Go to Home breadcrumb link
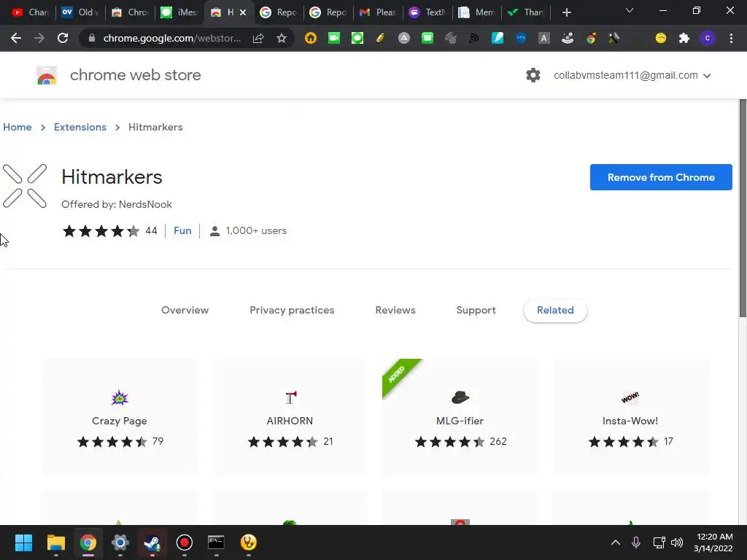This screenshot has height=560, width=747. click(18, 127)
